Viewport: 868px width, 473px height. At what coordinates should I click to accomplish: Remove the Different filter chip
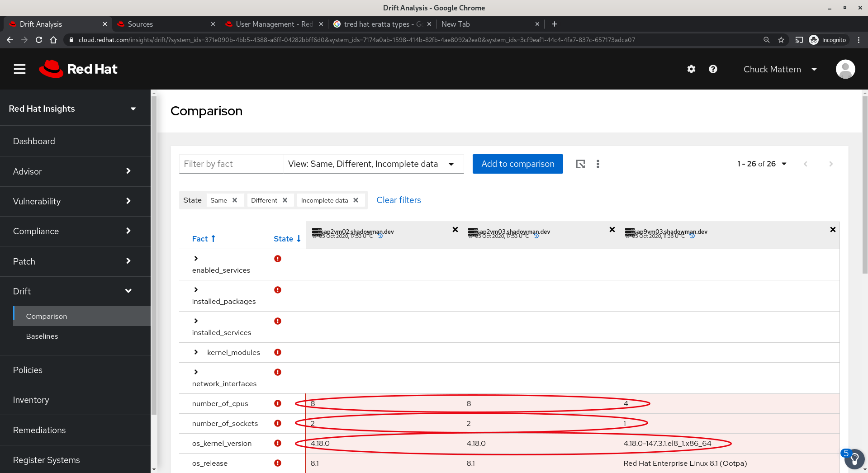click(285, 200)
